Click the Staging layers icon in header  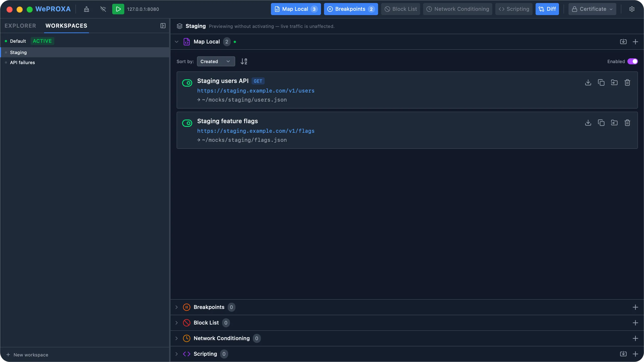179,26
